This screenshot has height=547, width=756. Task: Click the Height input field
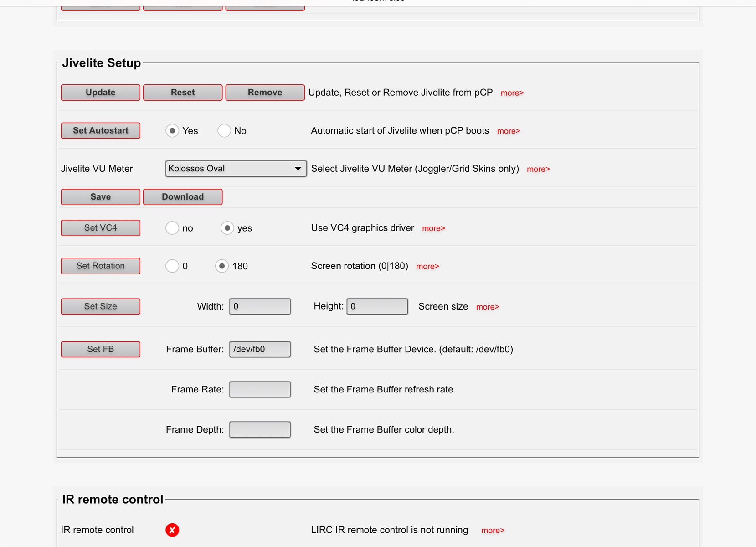pyautogui.click(x=377, y=306)
